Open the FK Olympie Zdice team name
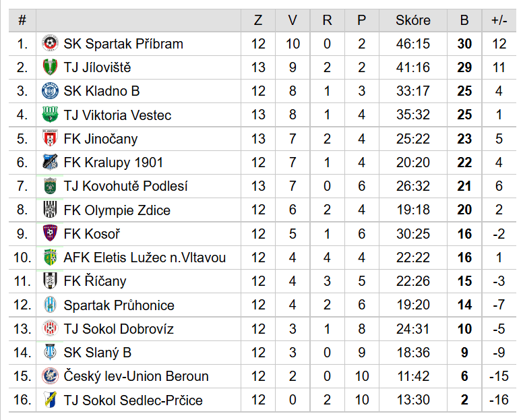The width and height of the screenshot is (521, 420). (117, 210)
